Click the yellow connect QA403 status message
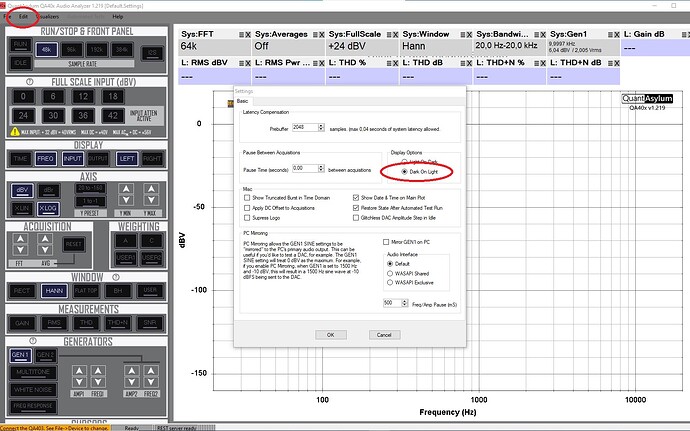 click(55, 428)
